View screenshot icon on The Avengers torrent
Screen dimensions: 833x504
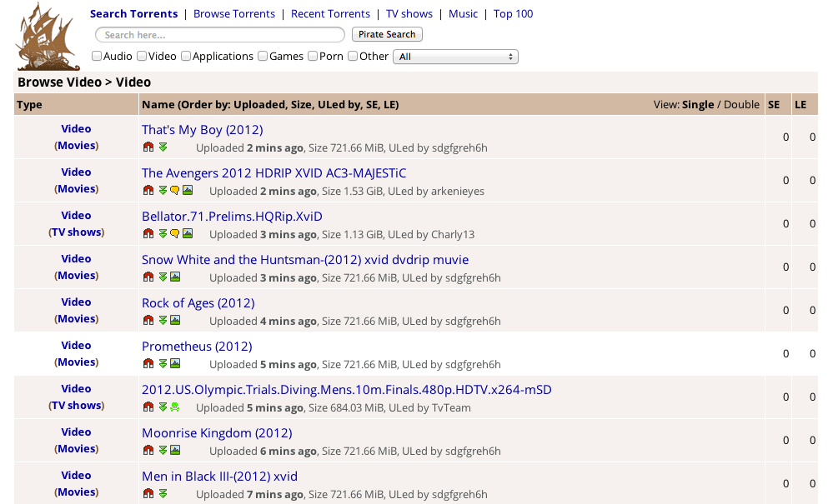coord(188,190)
